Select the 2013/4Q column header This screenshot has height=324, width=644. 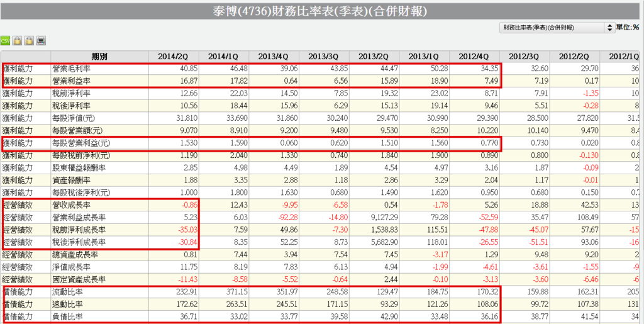click(x=274, y=57)
